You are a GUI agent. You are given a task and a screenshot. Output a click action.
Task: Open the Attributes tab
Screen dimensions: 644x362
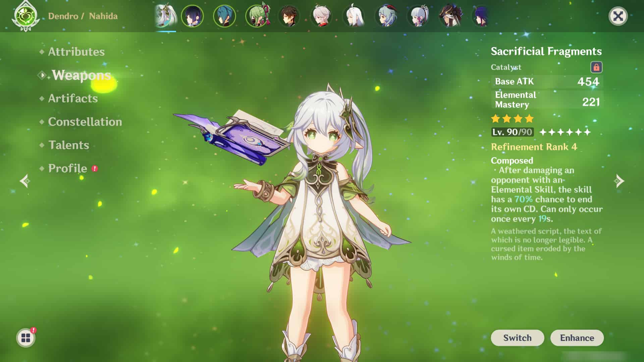(x=76, y=52)
